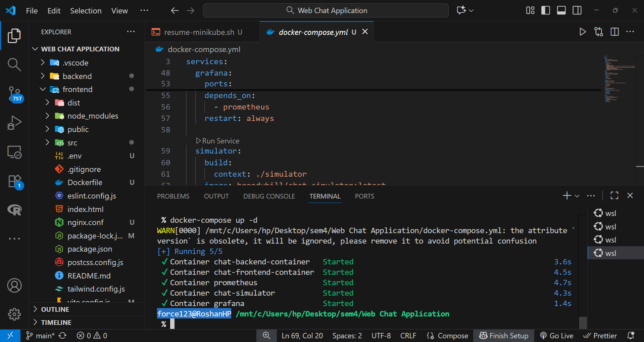This screenshot has height=342, width=644.
Task: Toggle Secondary Side Bar visibility
Action: (x=577, y=10)
